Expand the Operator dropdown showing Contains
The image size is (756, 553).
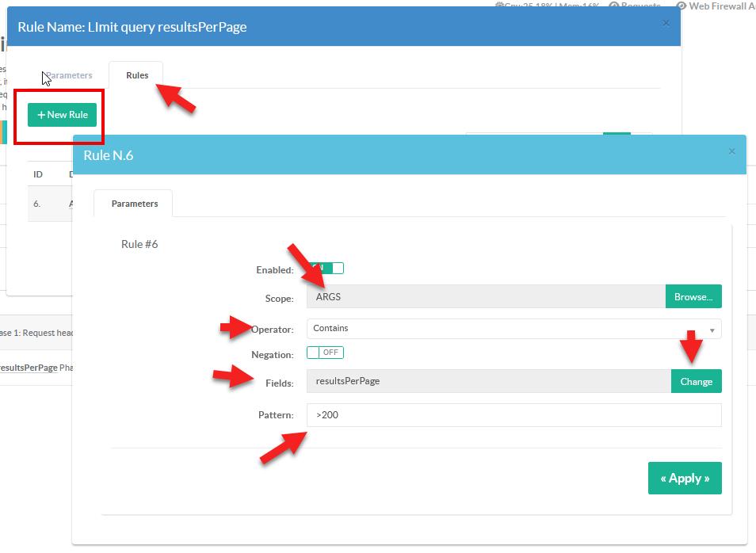click(x=514, y=329)
